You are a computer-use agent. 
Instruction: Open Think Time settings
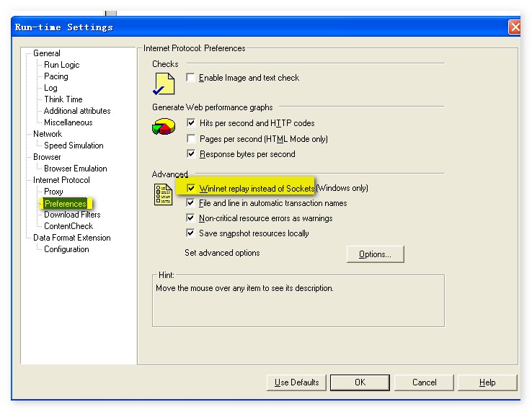coord(63,99)
